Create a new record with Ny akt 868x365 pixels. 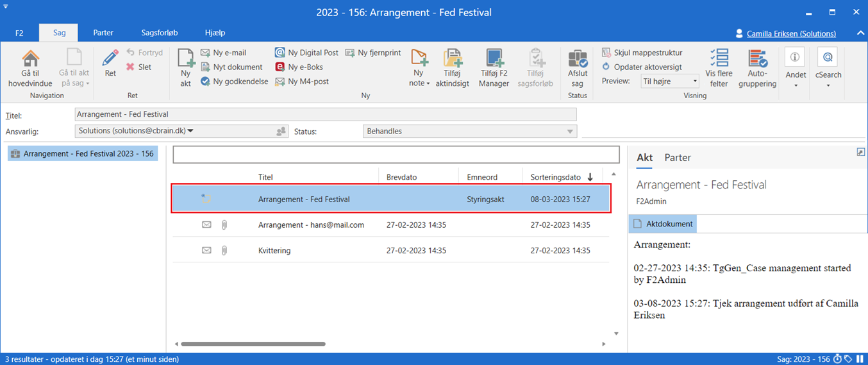click(x=185, y=68)
